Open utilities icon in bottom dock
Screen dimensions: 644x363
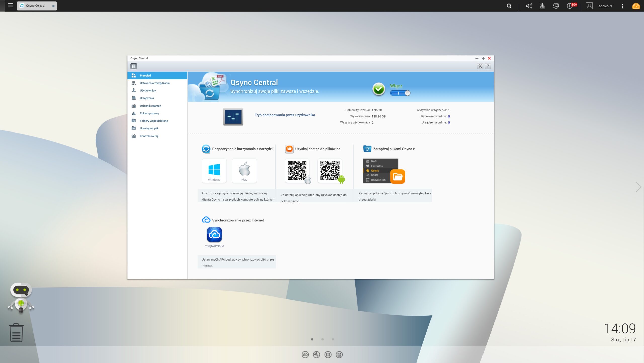click(x=316, y=355)
